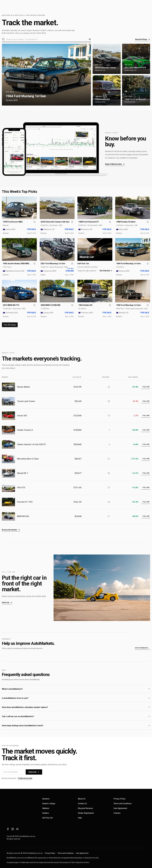Follow the HSV GTS market
Image resolution: width=152 pixels, height=868 pixels.
pyautogui.click(x=146, y=488)
